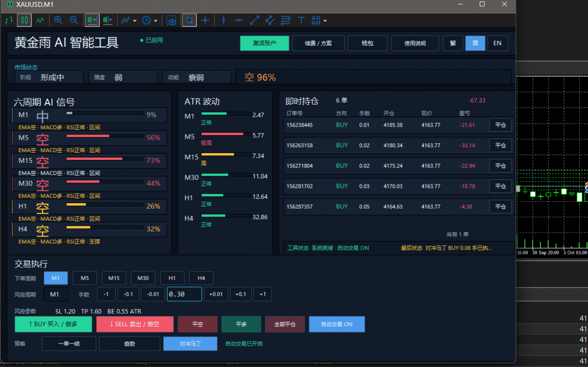Open the 钱包 wallet button
588x367 pixels.
coord(367,43)
